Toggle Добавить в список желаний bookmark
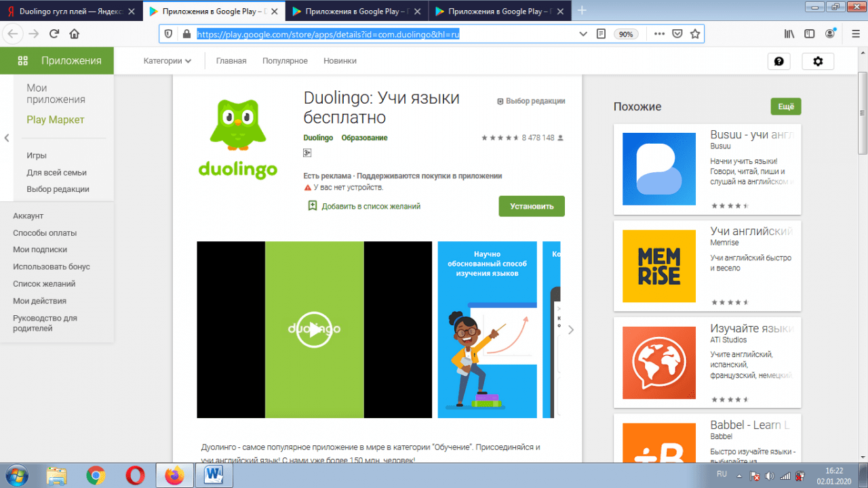The width and height of the screenshot is (868, 488). [313, 206]
